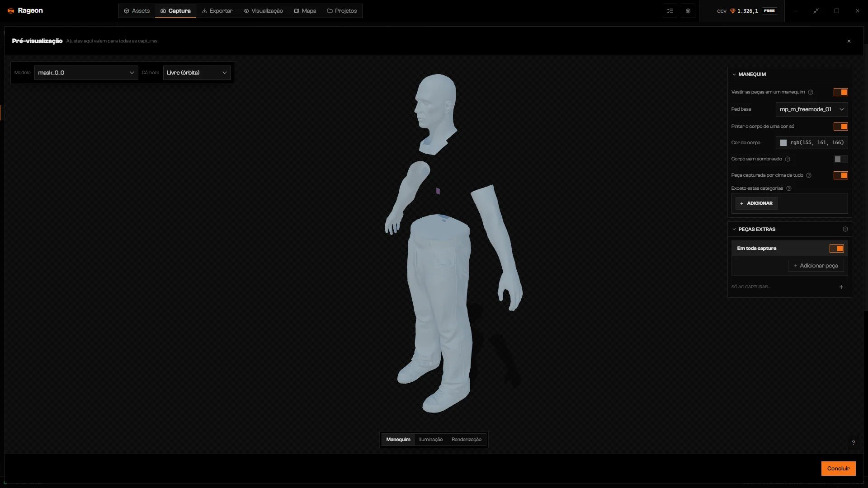Open the Câmera Livre (órbita) dropdown
This screenshot has width=868, height=488.
[197, 73]
